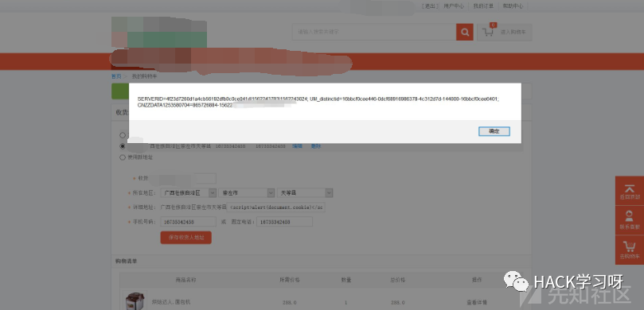Click the back-to-top arrow sidebar icon
This screenshot has height=310, width=644.
[629, 191]
